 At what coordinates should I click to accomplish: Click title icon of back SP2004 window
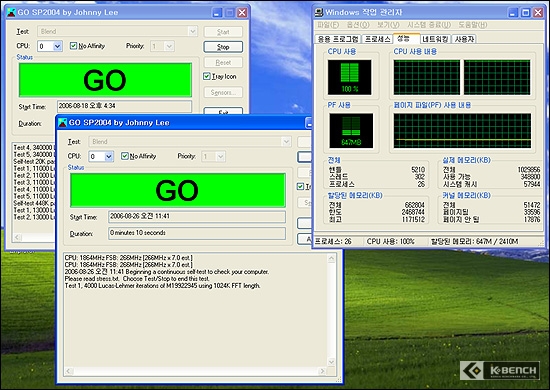coord(11,12)
